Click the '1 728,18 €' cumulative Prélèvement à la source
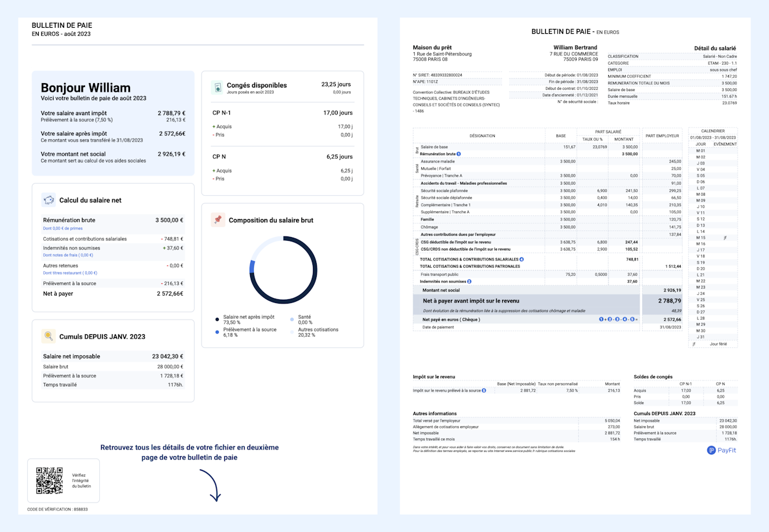 click(x=171, y=376)
